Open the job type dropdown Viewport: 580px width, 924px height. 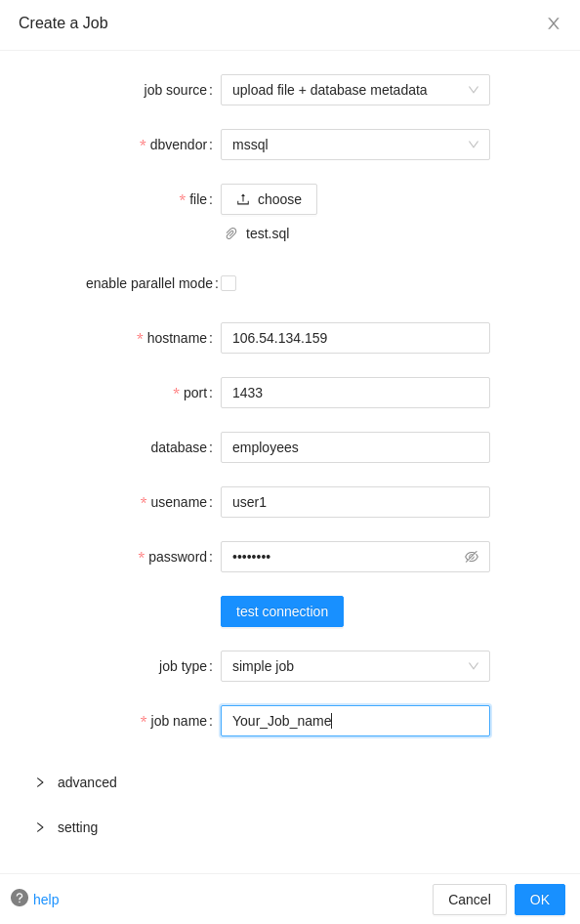[355, 666]
